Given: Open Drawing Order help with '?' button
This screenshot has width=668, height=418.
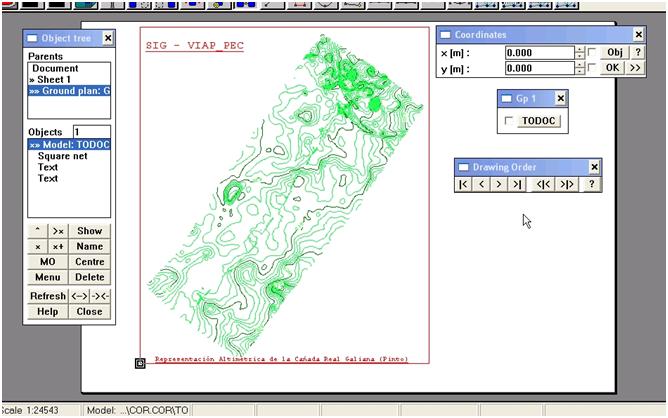Looking at the screenshot, I should click(x=591, y=185).
